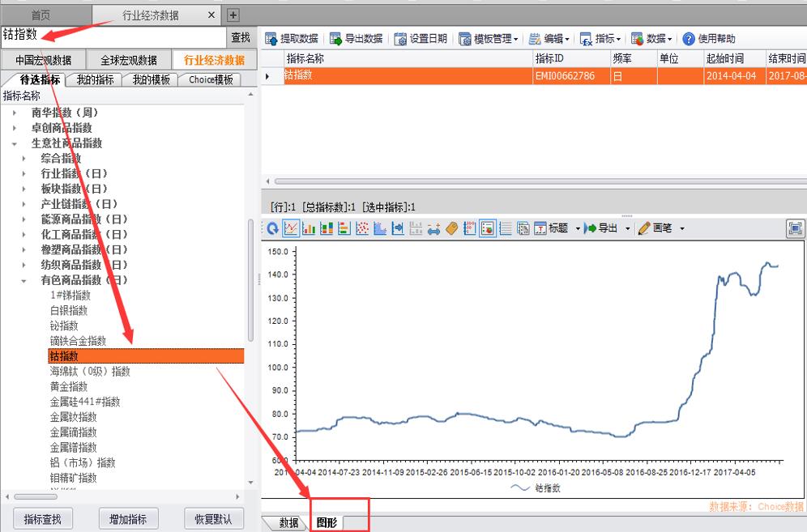Click 提取数据 in the toolbar
The width and height of the screenshot is (807, 532).
click(292, 39)
